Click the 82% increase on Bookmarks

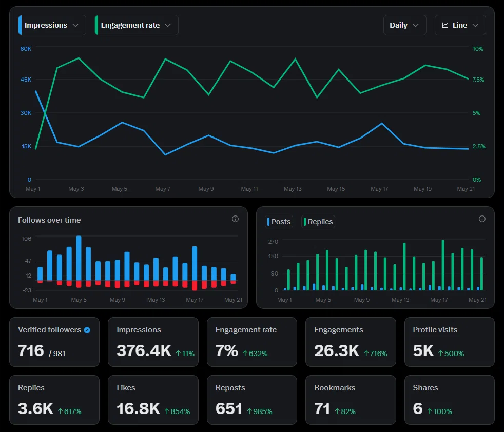(345, 411)
